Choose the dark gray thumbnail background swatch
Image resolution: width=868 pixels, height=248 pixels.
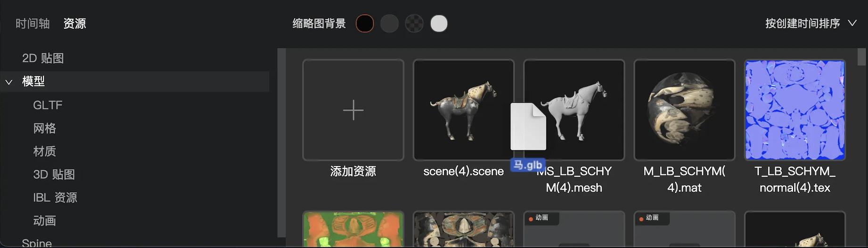pyautogui.click(x=389, y=24)
